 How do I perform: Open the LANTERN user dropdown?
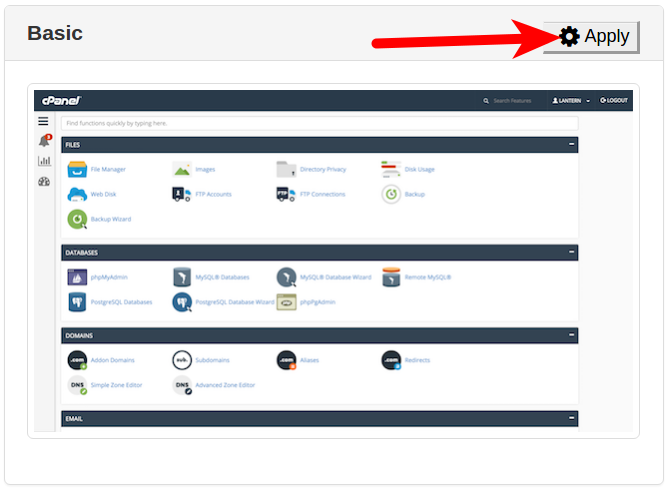point(571,101)
